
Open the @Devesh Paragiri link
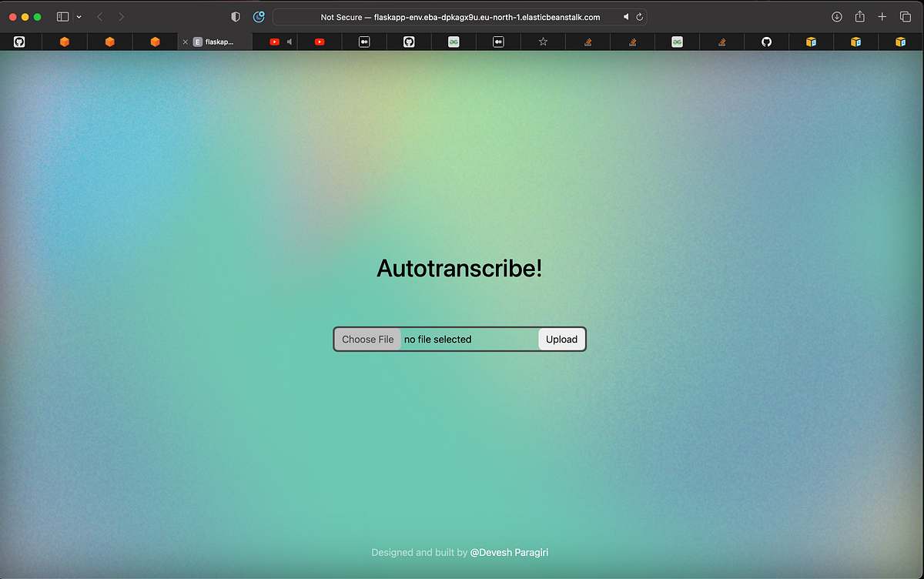point(509,552)
